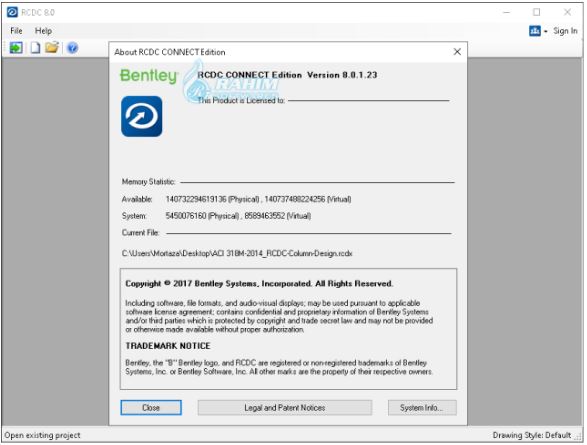Click the Bentley logo in dialog
Viewport: 587px width, 445px height.
pos(149,76)
